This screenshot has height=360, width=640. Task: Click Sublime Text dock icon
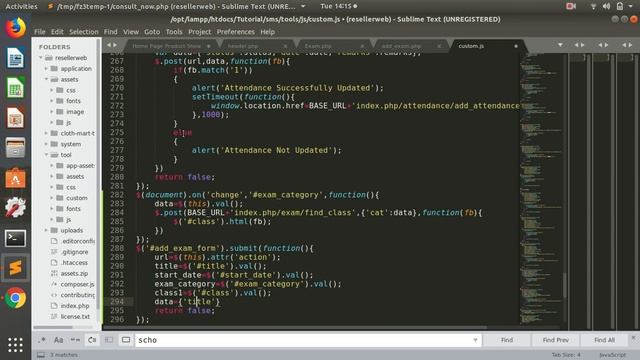[15, 268]
